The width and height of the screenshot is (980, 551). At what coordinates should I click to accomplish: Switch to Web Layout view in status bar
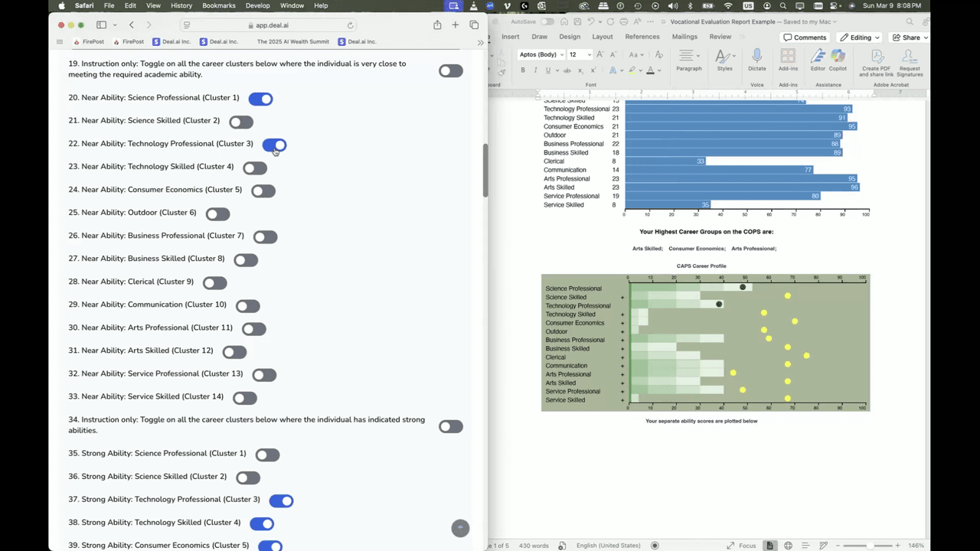[788, 546]
